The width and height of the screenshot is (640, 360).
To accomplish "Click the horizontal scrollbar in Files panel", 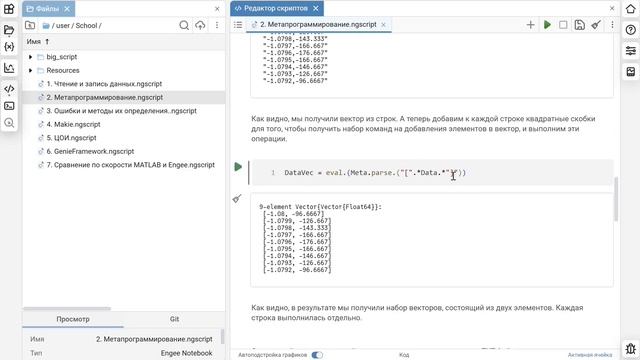I will 67,309.
